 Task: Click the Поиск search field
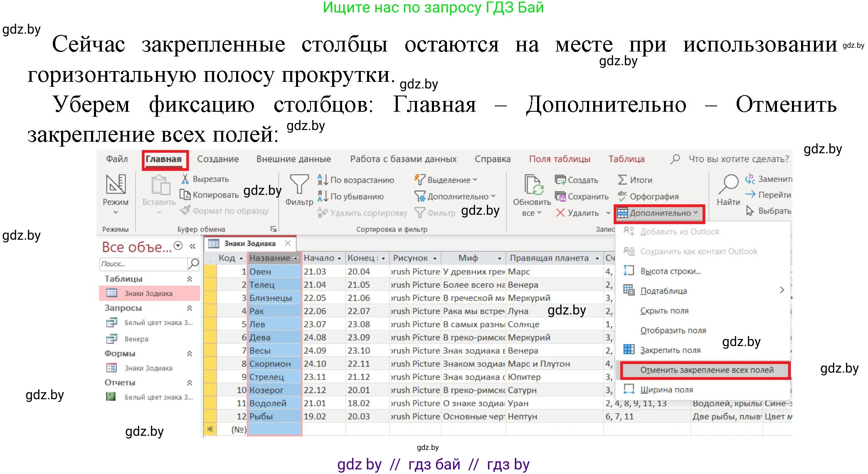click(141, 264)
